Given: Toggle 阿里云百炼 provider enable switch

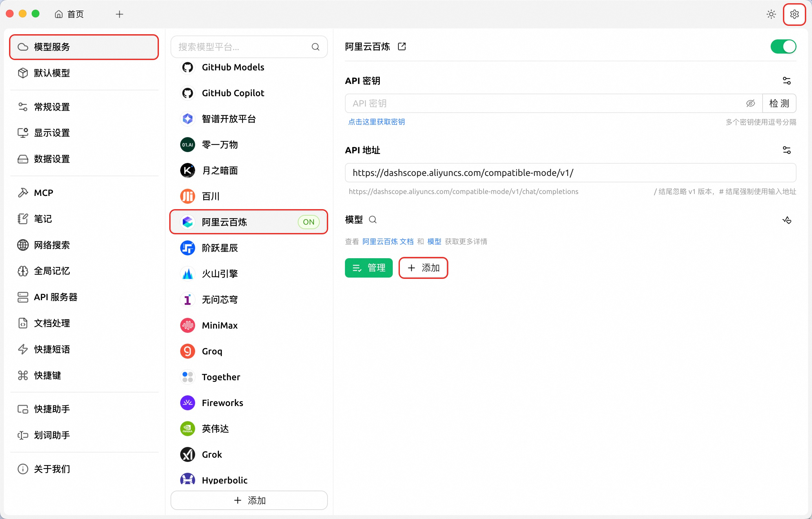Looking at the screenshot, I should pyautogui.click(x=783, y=46).
